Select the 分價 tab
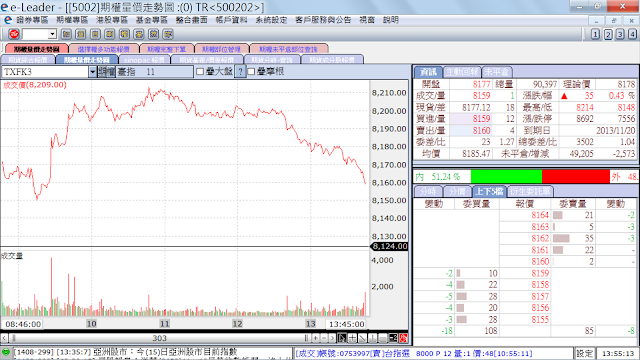Image resolution: width=640 pixels, height=360 pixels. click(457, 191)
